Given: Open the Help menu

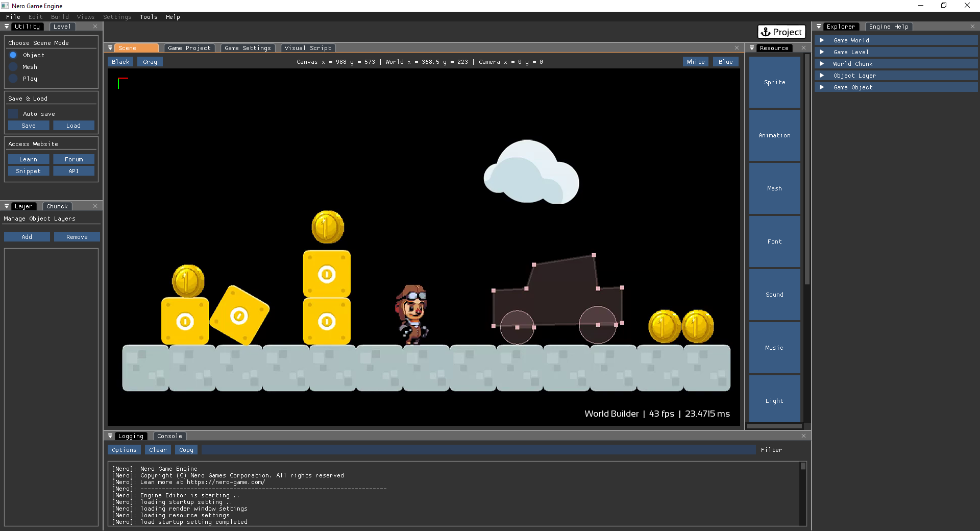Looking at the screenshot, I should coord(173,17).
